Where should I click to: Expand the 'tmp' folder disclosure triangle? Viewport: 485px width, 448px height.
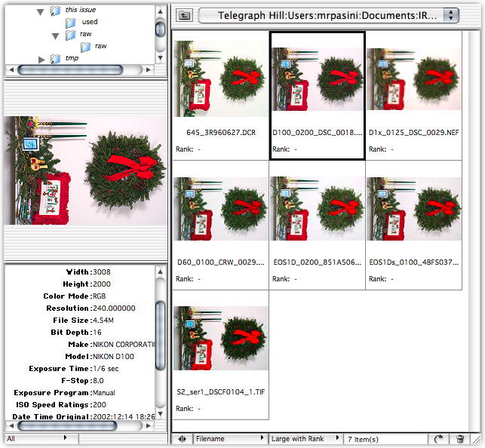(x=41, y=59)
